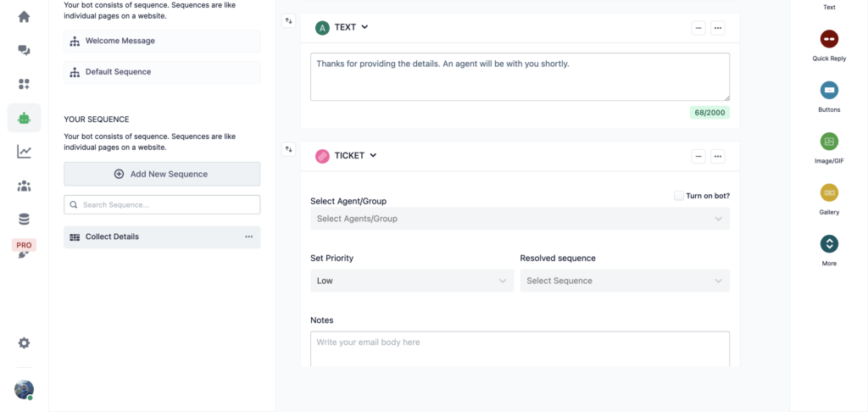
Task: Select the Default Sequence item
Action: point(162,72)
